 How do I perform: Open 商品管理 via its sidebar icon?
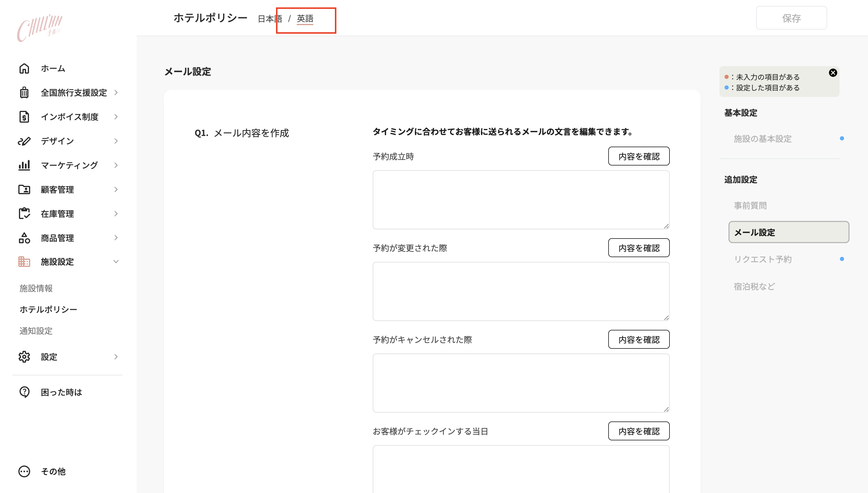tap(24, 238)
